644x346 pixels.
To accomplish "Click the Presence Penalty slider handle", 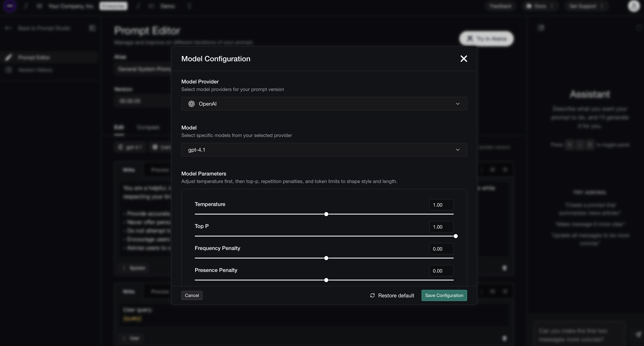I will point(326,280).
